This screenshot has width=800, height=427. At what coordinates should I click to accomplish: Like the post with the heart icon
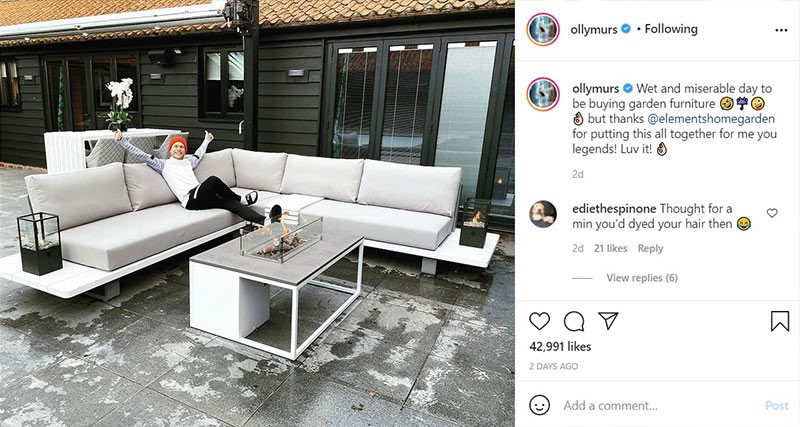click(539, 321)
